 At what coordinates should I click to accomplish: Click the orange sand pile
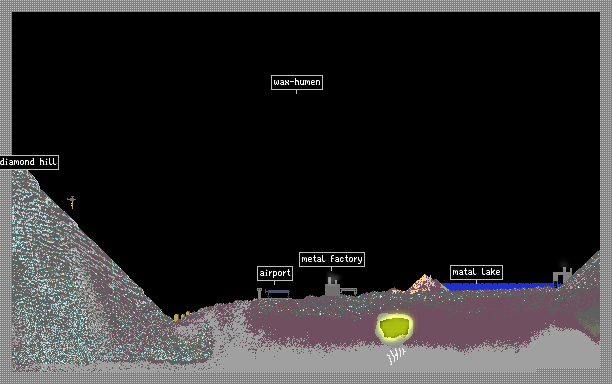point(423,284)
